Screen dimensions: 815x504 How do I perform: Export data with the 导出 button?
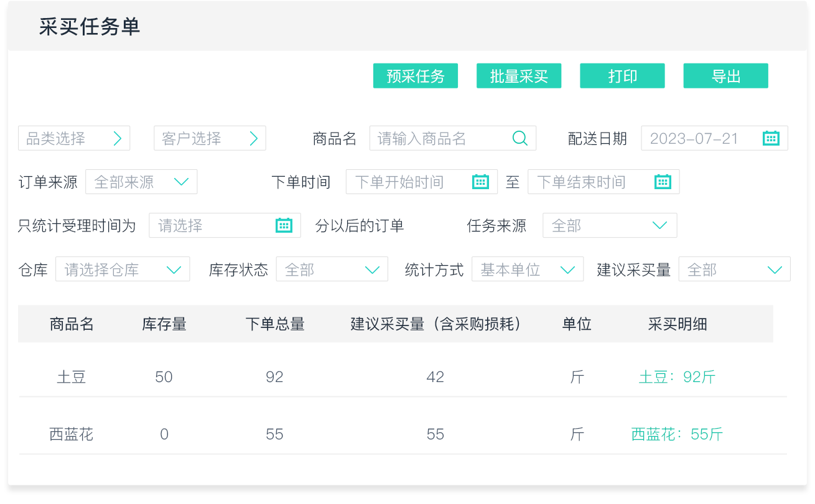click(725, 76)
